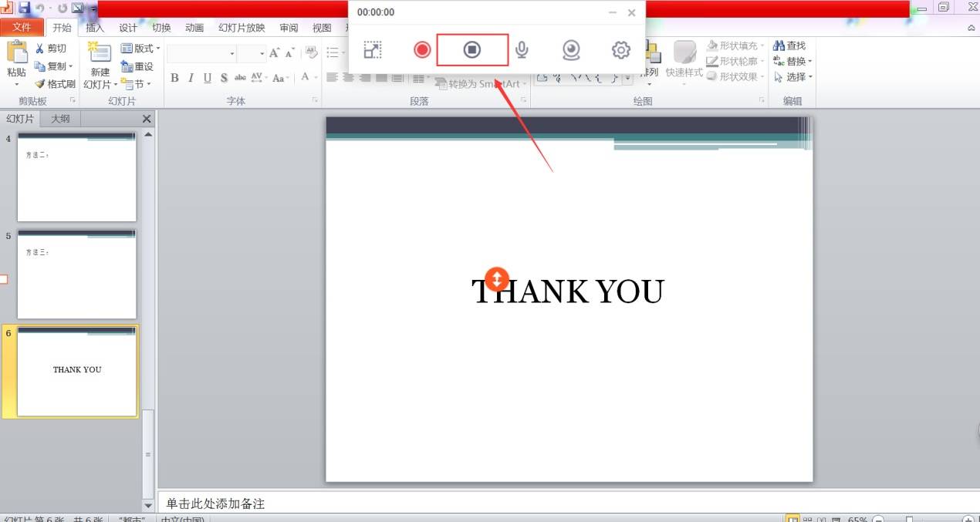
Task: Switch to the 大纲 outline tab
Action: 60,119
